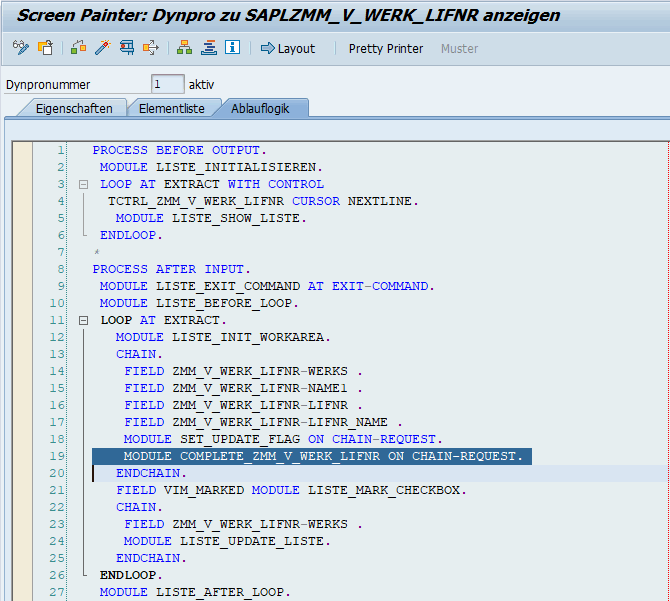The image size is (670, 601).
Task: Click FIELD VIM_MARKED MODULE LISTE_MARK_CHECKBOX line
Action: coord(291,490)
